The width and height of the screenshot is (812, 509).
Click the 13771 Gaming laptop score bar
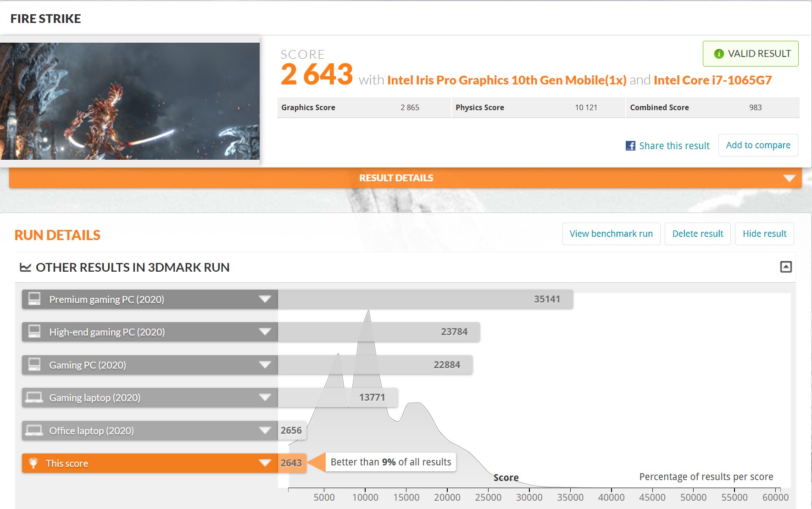click(338, 397)
